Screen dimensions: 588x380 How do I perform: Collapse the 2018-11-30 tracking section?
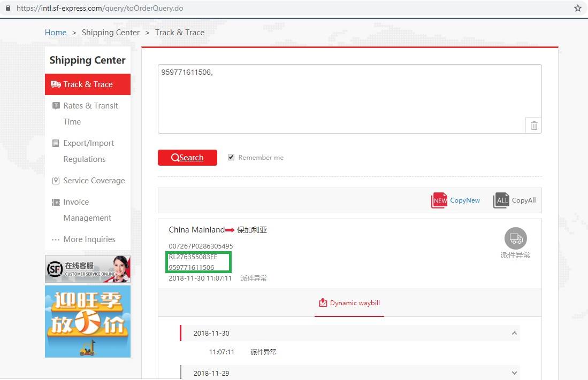[515, 333]
